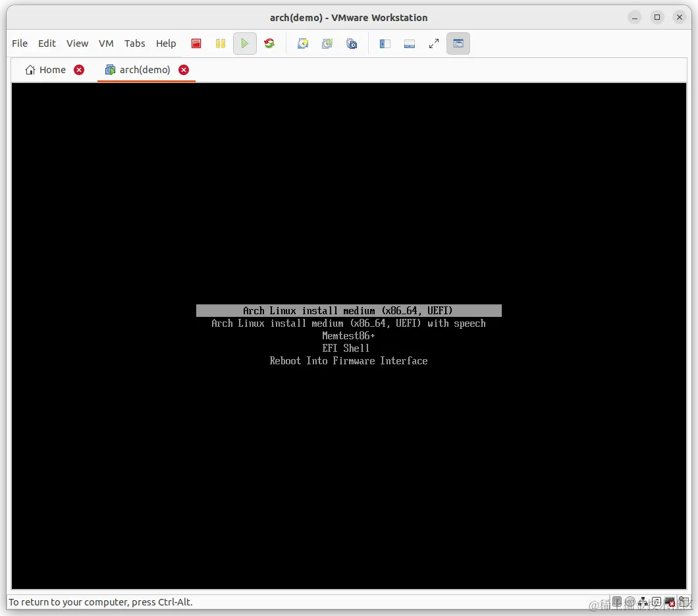This screenshot has width=698, height=616.
Task: Restart the guest with the reset icon
Action: pyautogui.click(x=269, y=43)
